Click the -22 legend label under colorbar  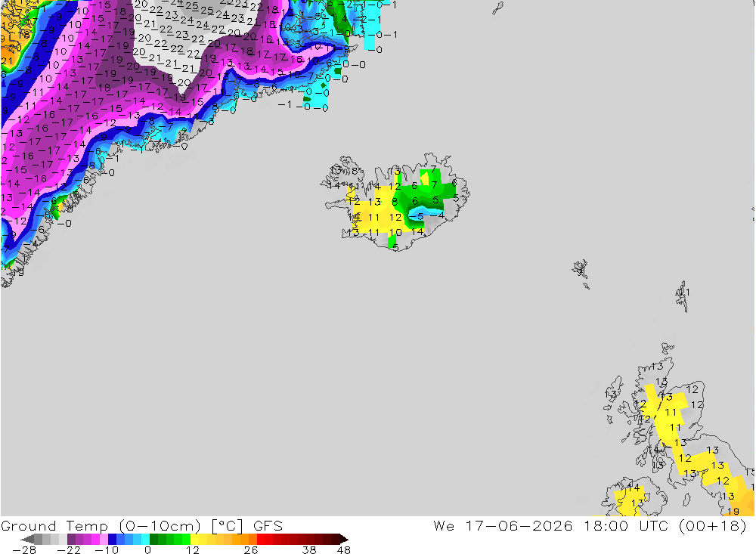coord(69,550)
